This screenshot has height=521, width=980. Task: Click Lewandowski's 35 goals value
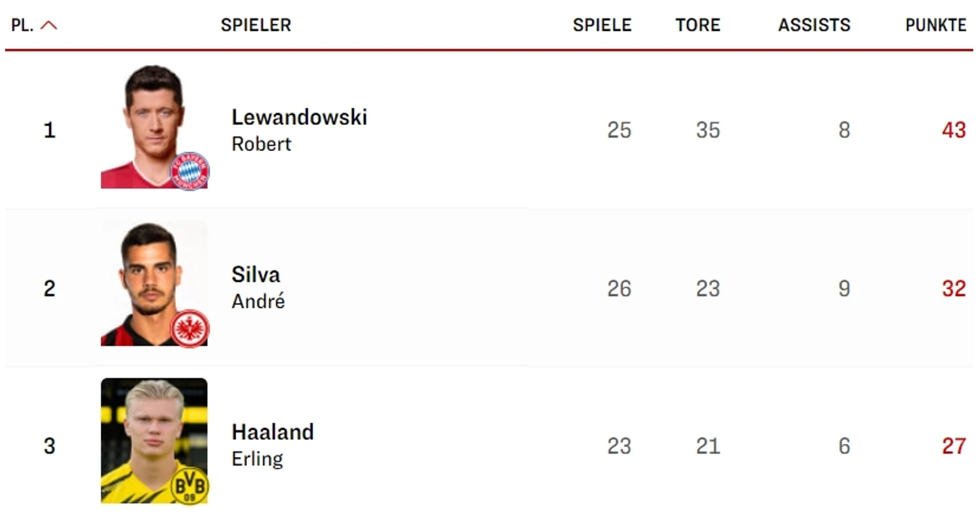coord(708,130)
